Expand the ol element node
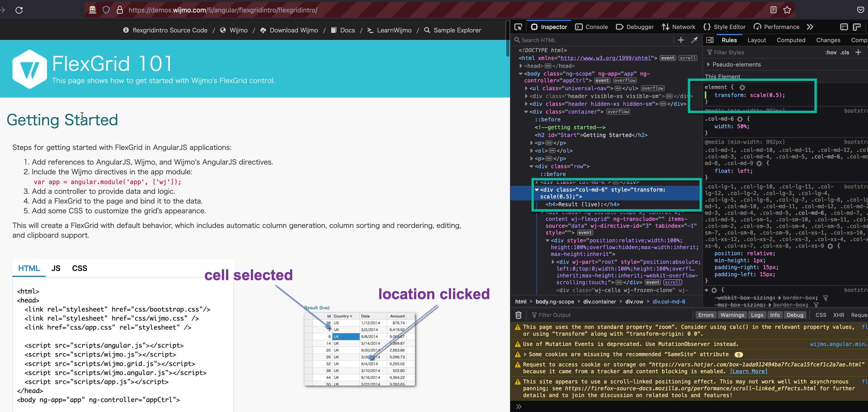 (532, 151)
